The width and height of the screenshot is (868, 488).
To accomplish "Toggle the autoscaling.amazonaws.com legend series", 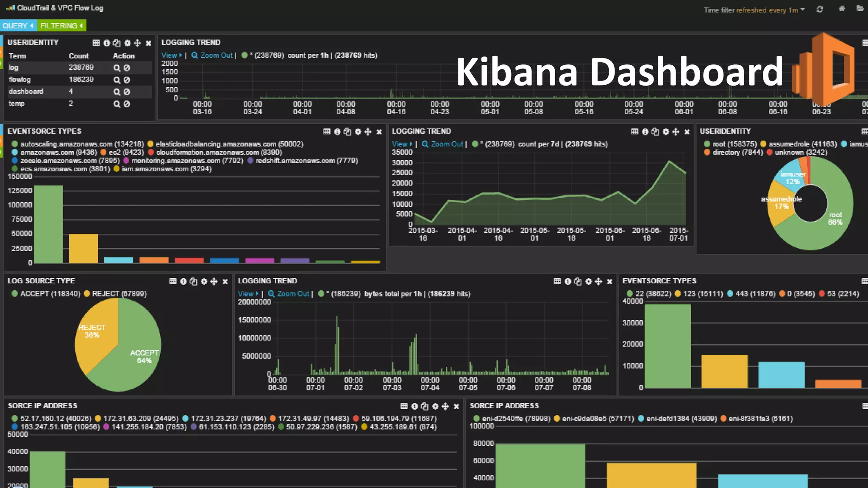I will [x=78, y=144].
